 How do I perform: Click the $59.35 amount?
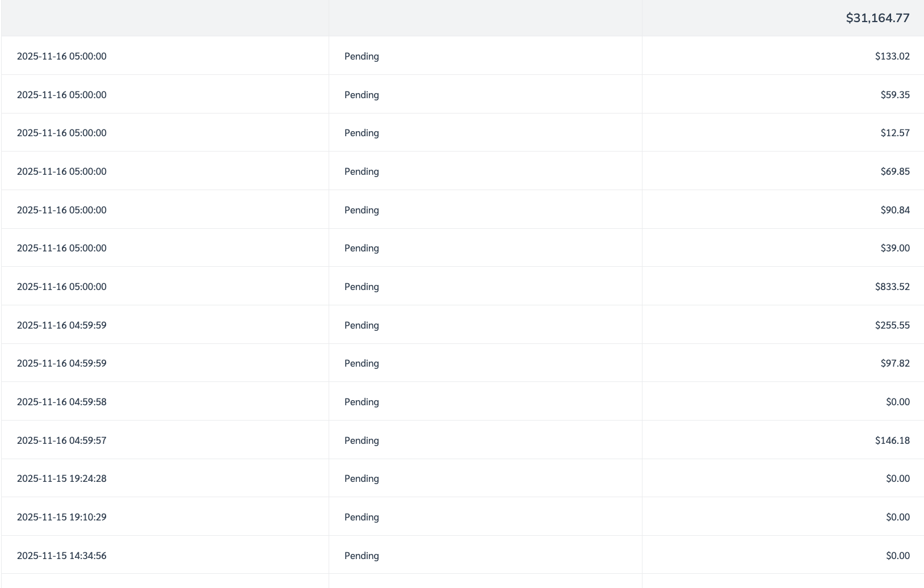coord(894,95)
